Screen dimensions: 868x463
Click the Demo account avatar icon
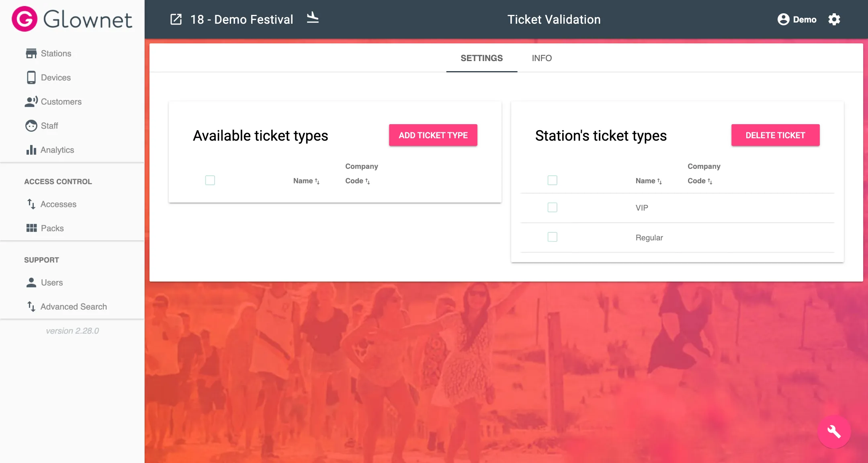[x=783, y=19]
